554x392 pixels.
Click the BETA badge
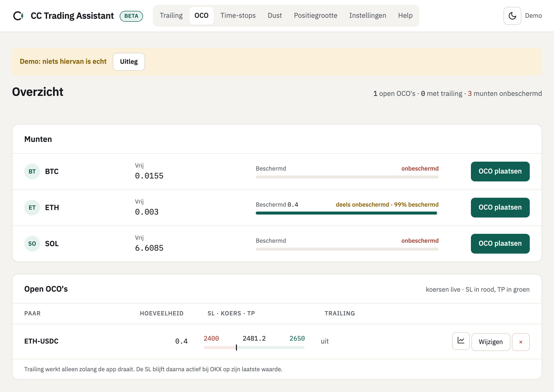(x=131, y=16)
